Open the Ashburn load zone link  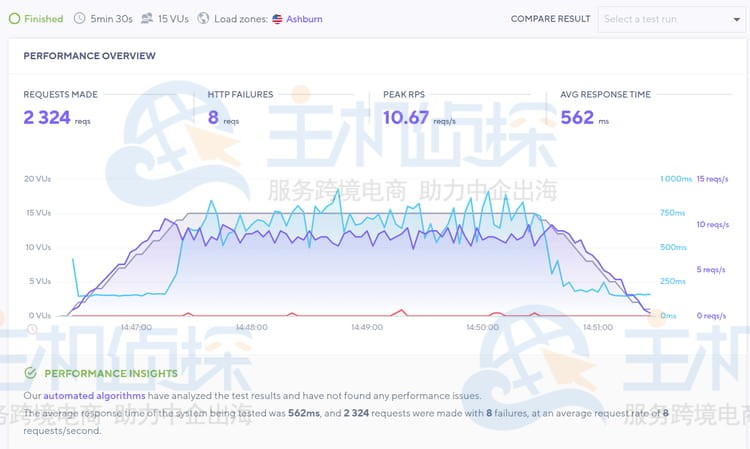coord(305,19)
